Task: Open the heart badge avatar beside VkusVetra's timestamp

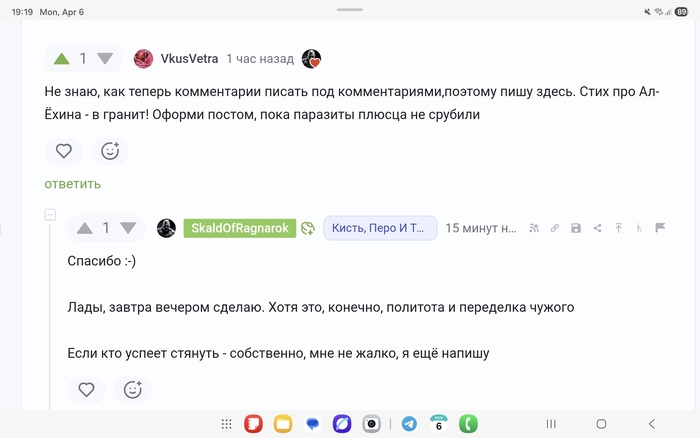Action: click(311, 58)
